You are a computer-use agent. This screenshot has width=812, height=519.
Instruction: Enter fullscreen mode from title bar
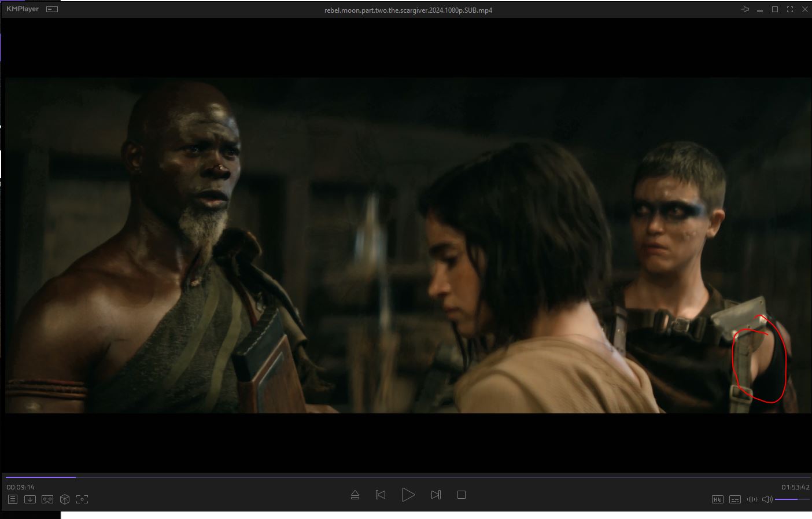tap(790, 10)
